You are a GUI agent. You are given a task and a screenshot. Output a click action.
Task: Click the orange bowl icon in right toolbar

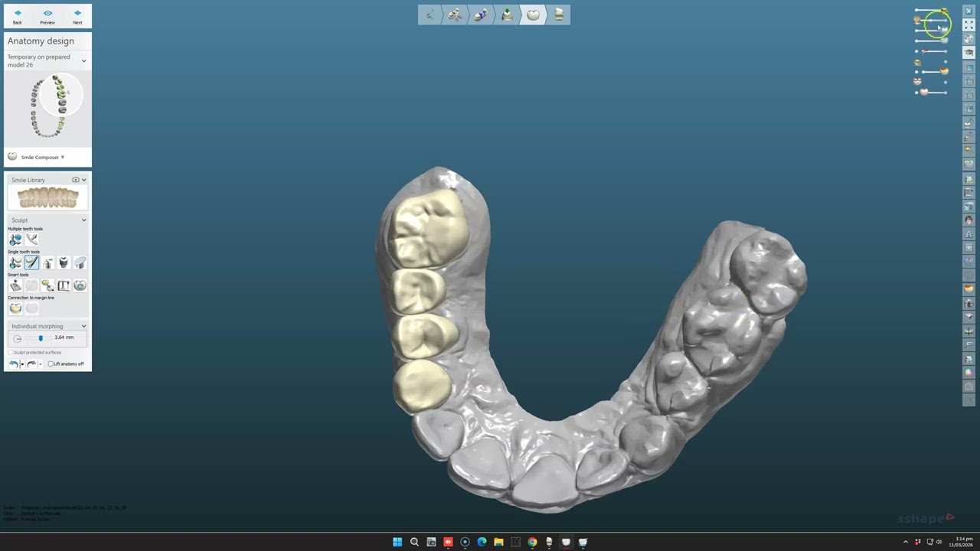969,289
